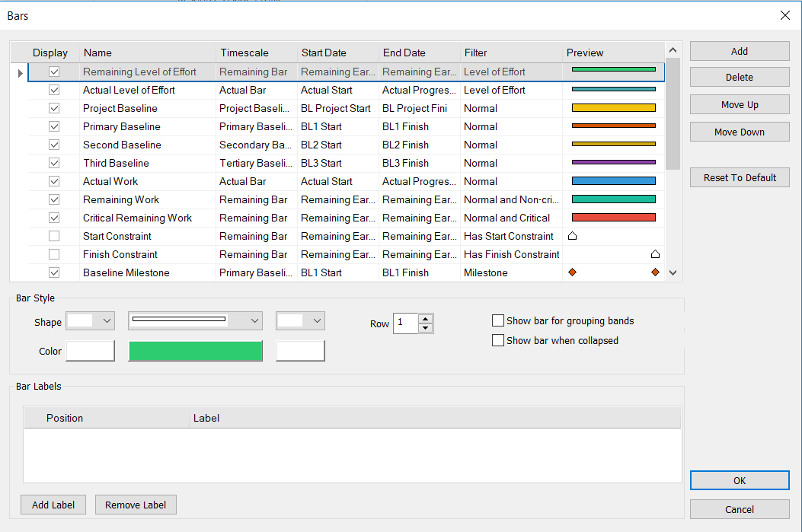Viewport: 802px width, 532px height.
Task: Click the Project Baseline yellow bar preview
Action: click(x=613, y=108)
